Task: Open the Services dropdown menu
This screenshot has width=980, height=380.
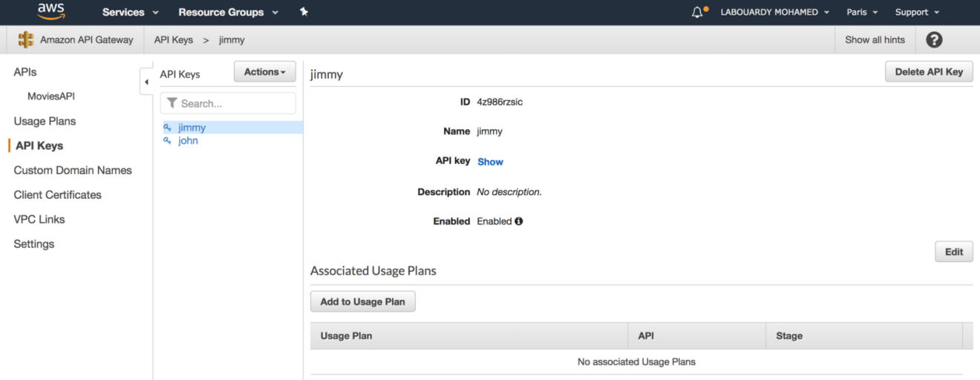Action: (130, 12)
